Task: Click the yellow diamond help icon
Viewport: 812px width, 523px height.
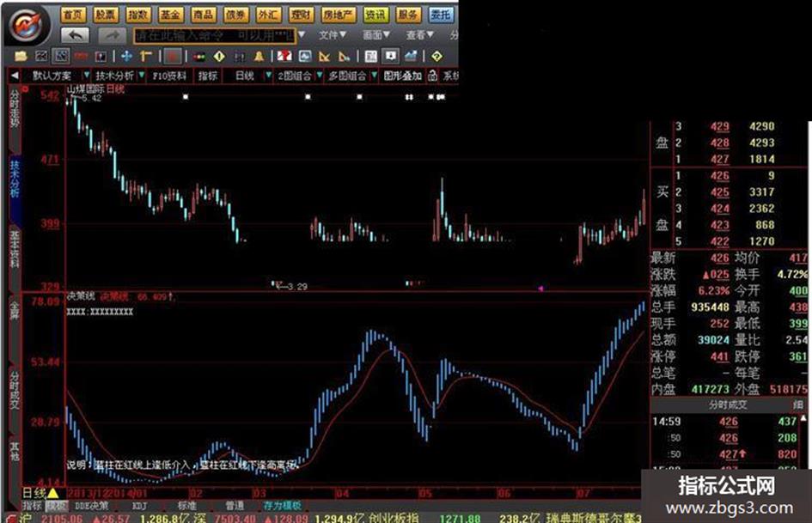Action: [x=437, y=56]
